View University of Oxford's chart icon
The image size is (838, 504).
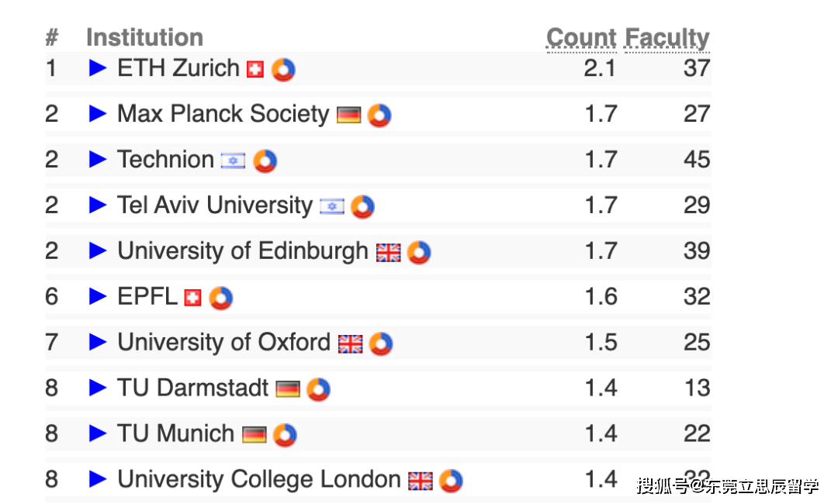pos(381,343)
